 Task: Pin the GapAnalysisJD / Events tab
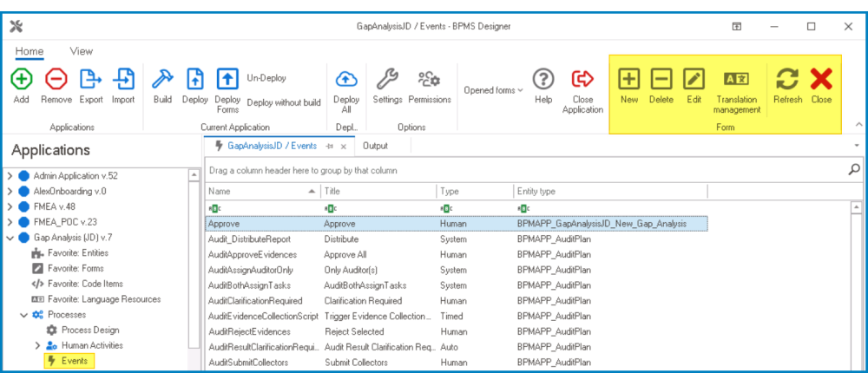329,146
